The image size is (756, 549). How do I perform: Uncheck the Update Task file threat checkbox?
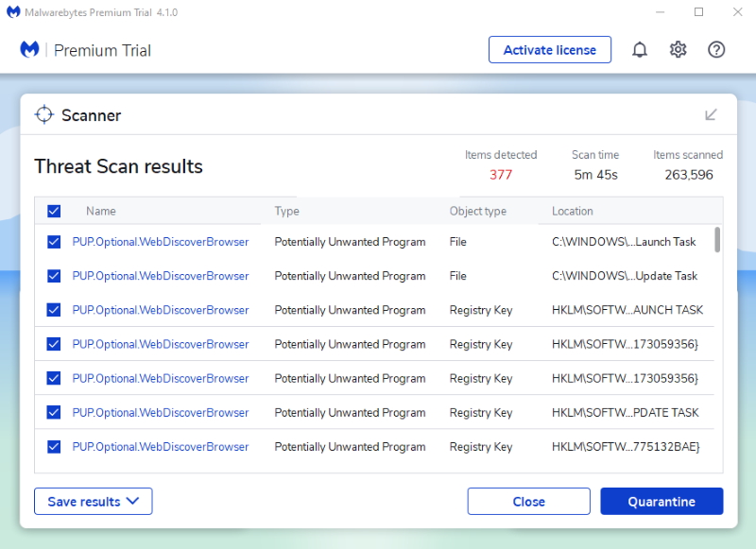click(x=54, y=276)
